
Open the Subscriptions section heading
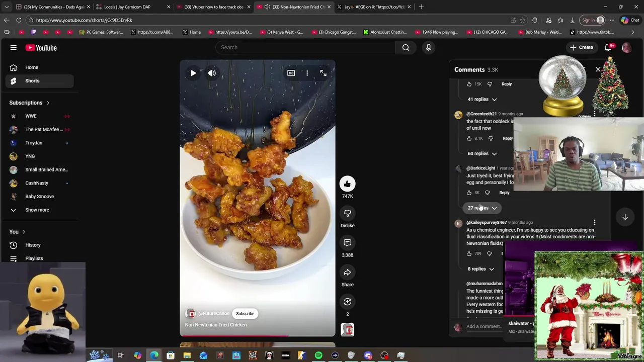29,103
